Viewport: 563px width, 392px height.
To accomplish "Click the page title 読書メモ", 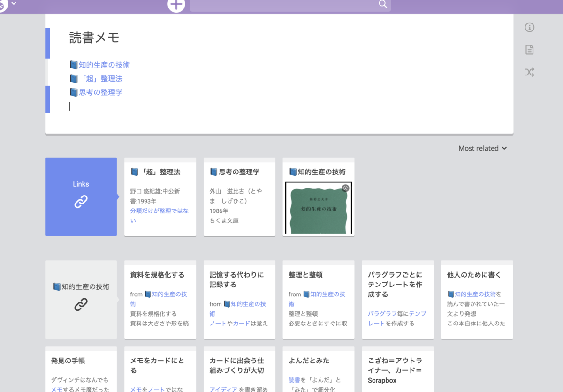I will click(x=94, y=38).
